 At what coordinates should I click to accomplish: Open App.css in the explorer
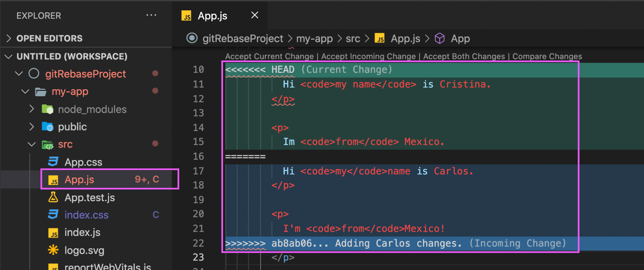coord(83,162)
